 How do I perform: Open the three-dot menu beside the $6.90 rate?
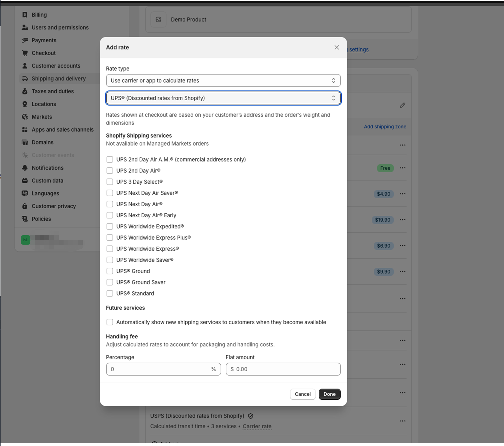(402, 245)
